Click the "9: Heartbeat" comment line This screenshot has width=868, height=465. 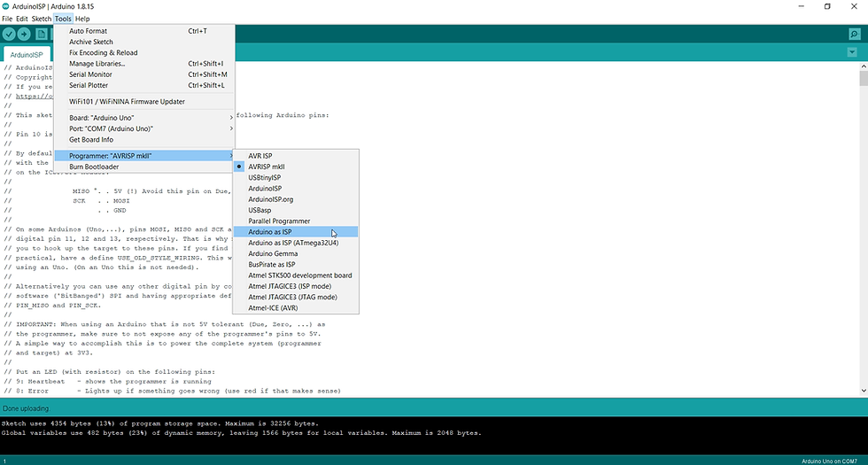tap(107, 382)
